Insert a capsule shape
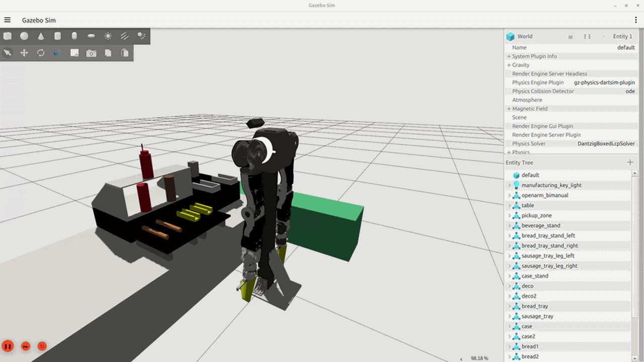 coord(74,36)
